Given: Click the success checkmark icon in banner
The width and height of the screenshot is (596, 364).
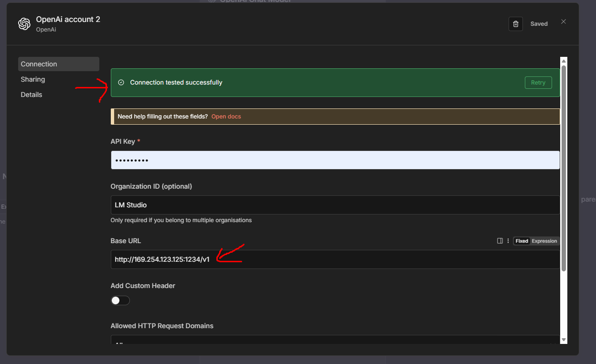Looking at the screenshot, I should pyautogui.click(x=121, y=83).
